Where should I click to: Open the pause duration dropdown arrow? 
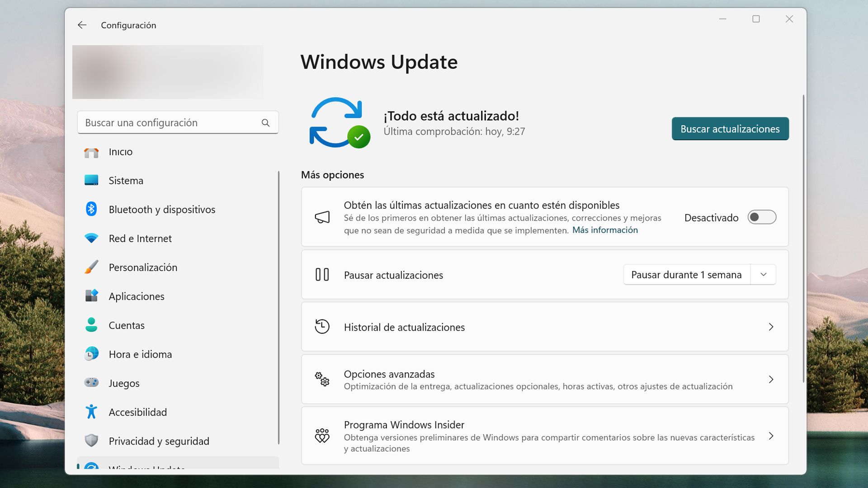pos(764,275)
